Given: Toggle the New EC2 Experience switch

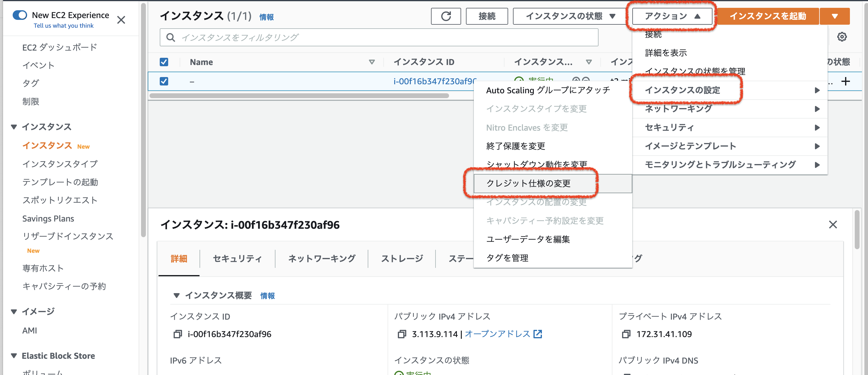Looking at the screenshot, I should pos(20,15).
